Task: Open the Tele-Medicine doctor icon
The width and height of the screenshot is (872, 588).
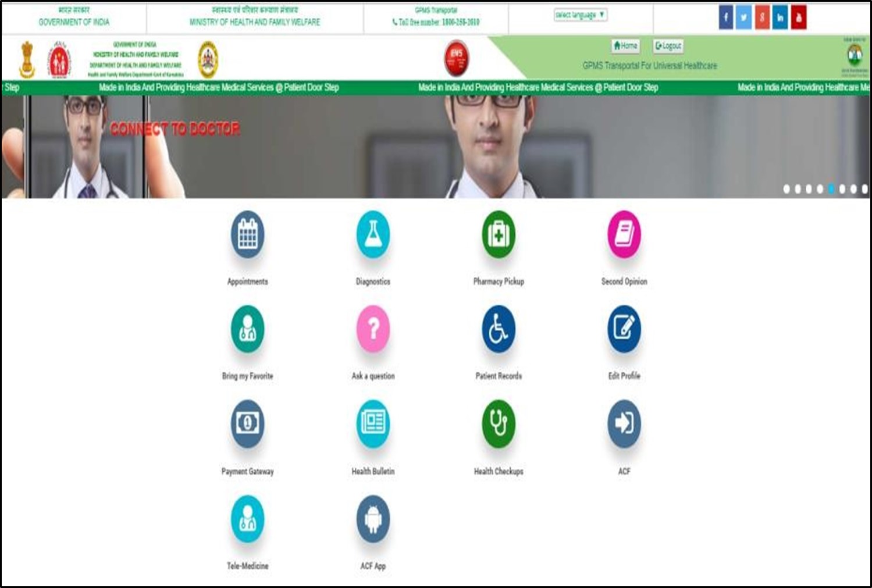Action: click(x=248, y=519)
